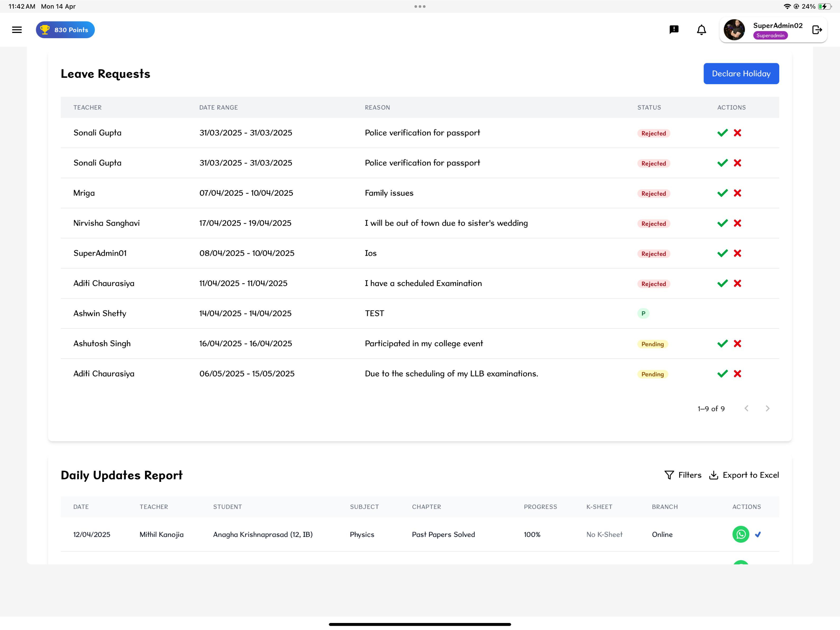Click the Superadmin role tag
840x630 pixels.
(x=770, y=35)
